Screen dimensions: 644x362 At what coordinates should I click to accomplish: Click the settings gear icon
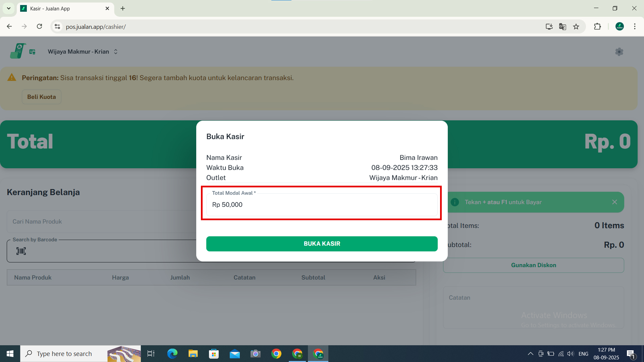(x=619, y=52)
